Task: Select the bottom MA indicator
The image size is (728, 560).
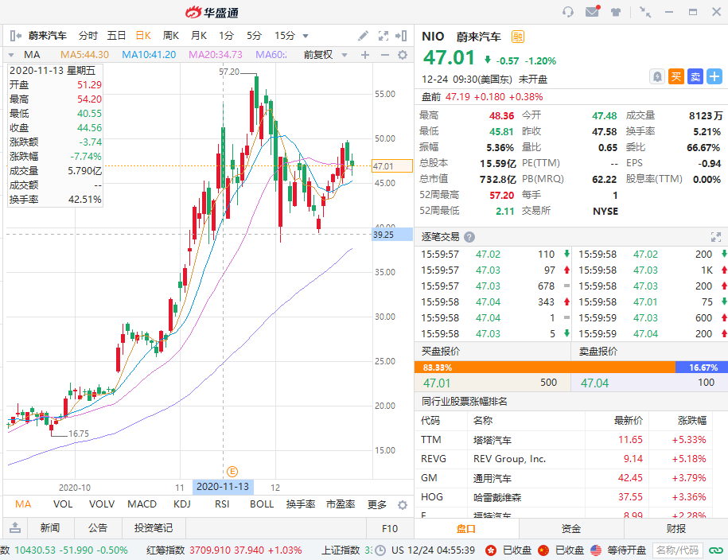Action: [x=23, y=504]
